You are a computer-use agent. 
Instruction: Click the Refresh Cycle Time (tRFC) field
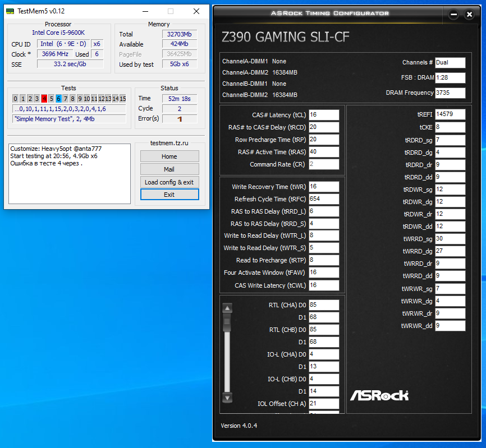(324, 199)
